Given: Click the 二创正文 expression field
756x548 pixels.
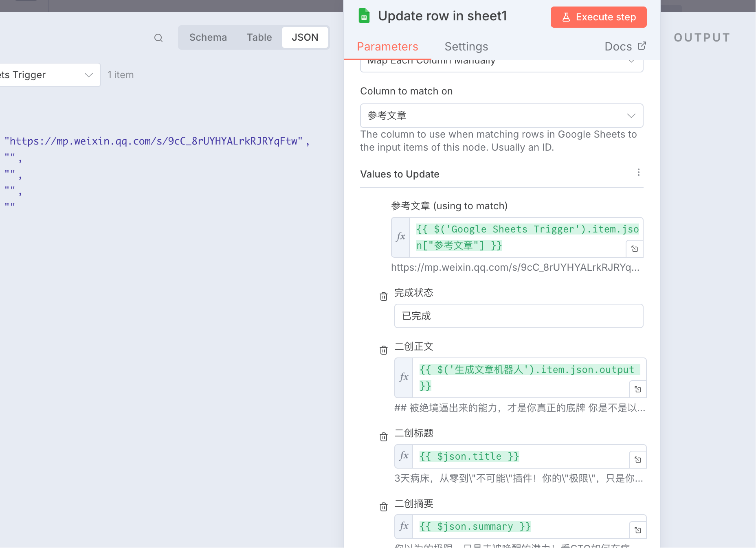Looking at the screenshot, I should pyautogui.click(x=521, y=378).
